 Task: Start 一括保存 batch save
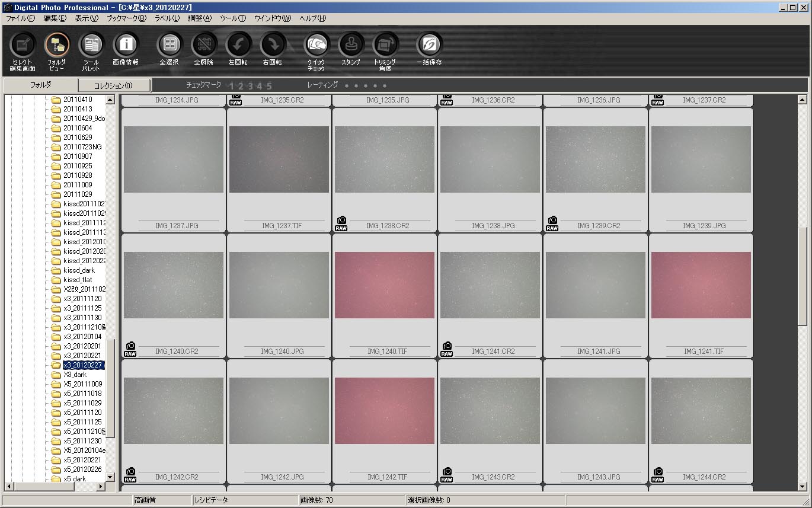[x=429, y=49]
